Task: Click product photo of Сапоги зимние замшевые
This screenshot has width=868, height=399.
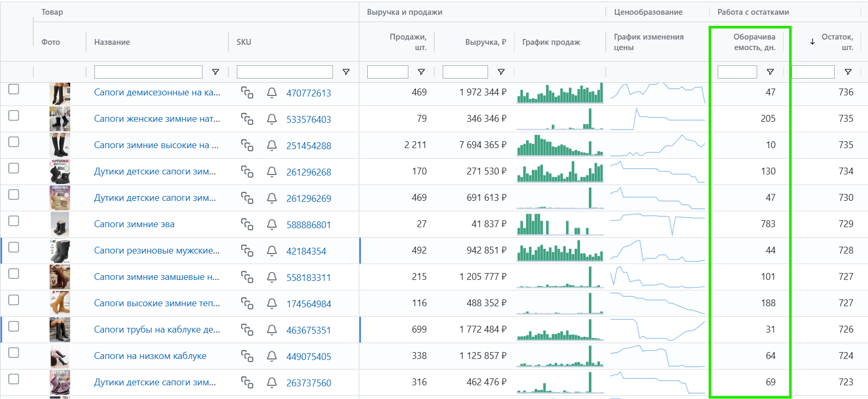Action: 60,277
